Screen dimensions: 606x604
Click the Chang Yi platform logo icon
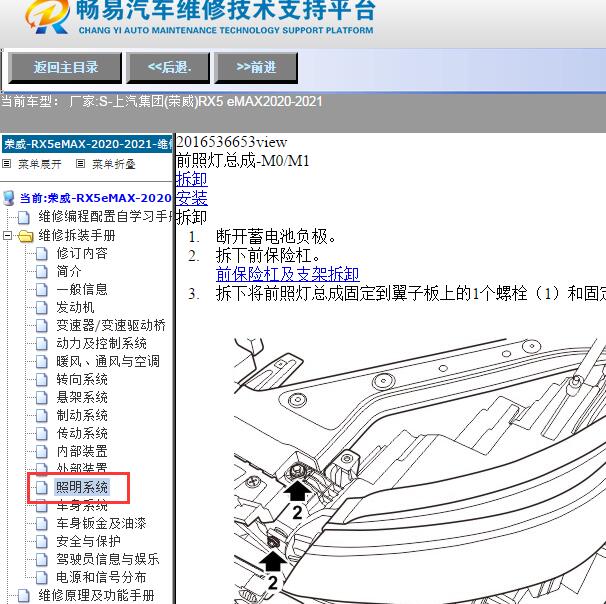pyautogui.click(x=47, y=16)
